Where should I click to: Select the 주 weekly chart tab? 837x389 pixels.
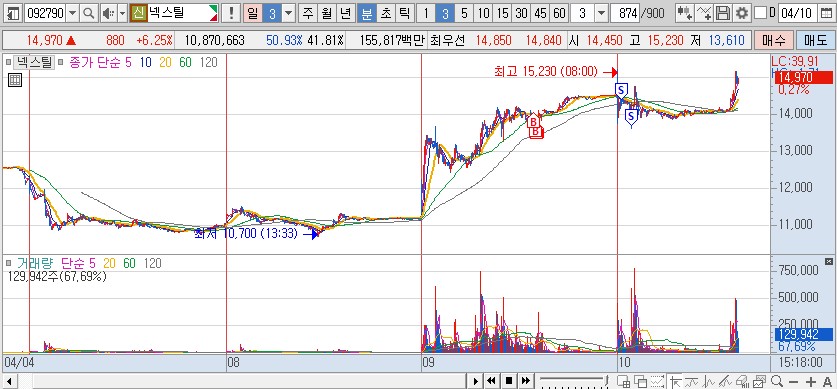307,13
